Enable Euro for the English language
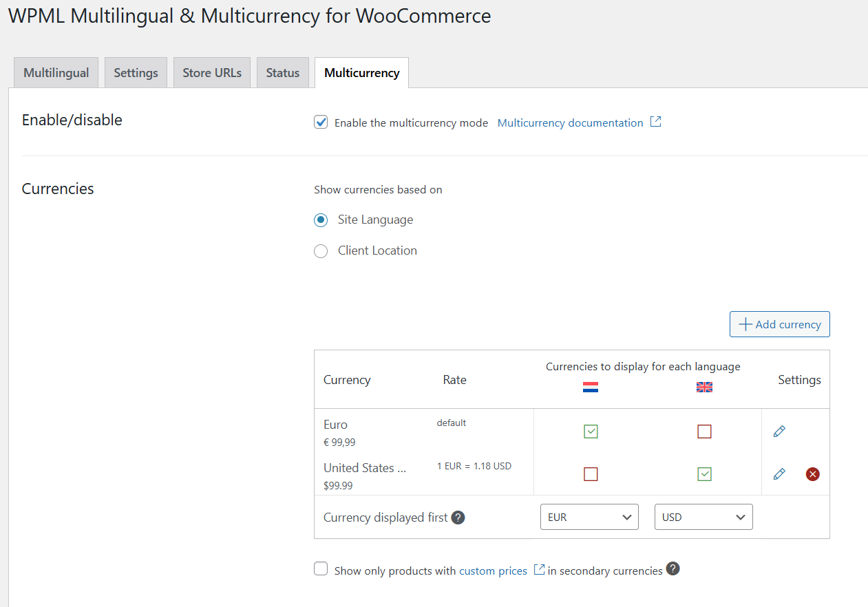The image size is (868, 607). [x=704, y=432]
